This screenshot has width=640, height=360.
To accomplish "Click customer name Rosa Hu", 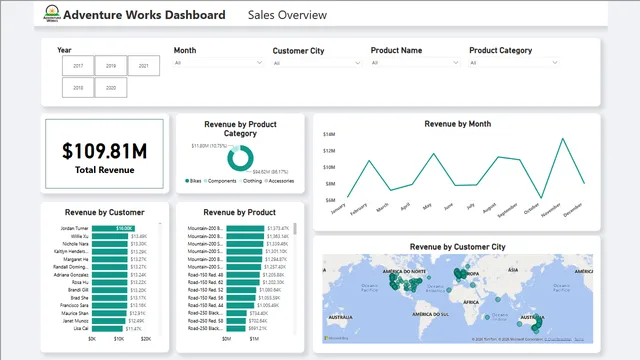I will (80, 282).
